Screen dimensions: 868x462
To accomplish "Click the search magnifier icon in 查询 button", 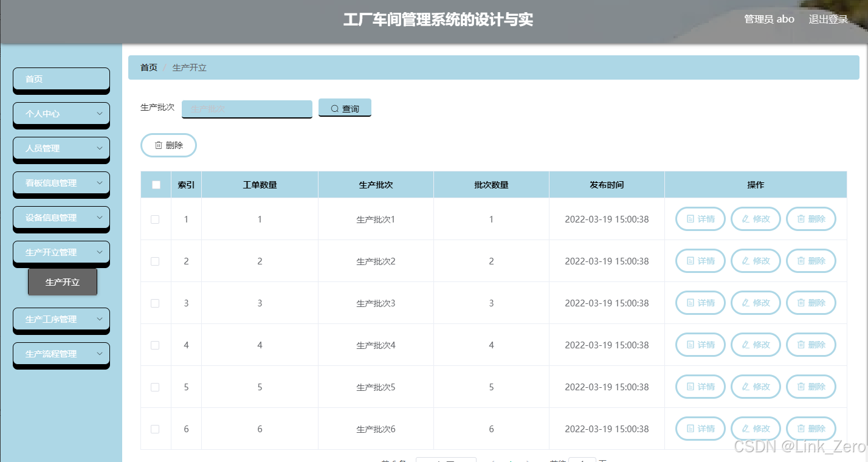I will point(334,108).
